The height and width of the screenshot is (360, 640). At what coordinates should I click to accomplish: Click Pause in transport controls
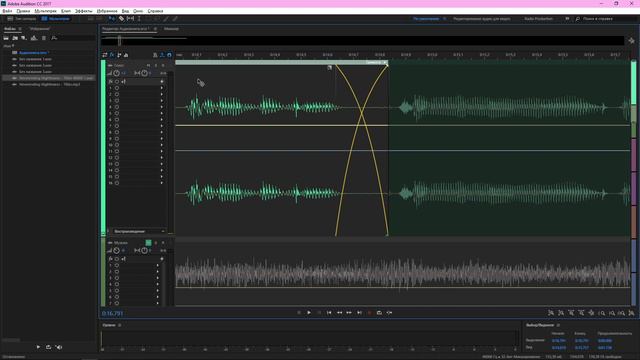pyautogui.click(x=319, y=313)
